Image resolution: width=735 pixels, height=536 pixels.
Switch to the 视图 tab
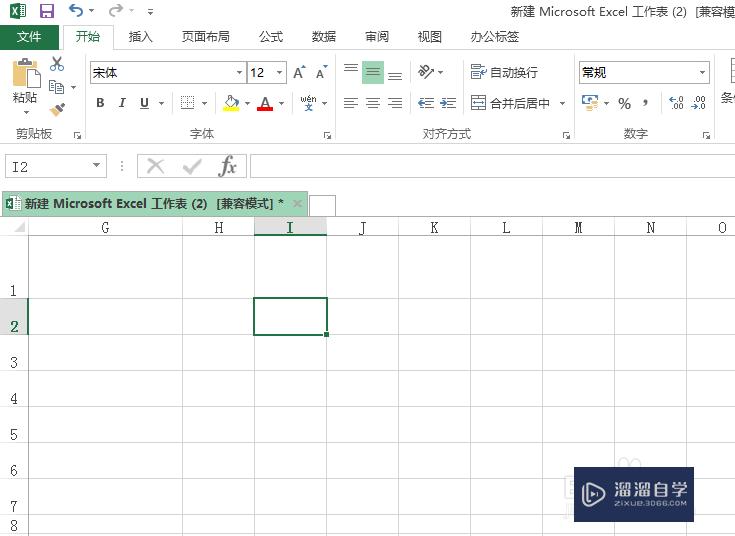(430, 37)
